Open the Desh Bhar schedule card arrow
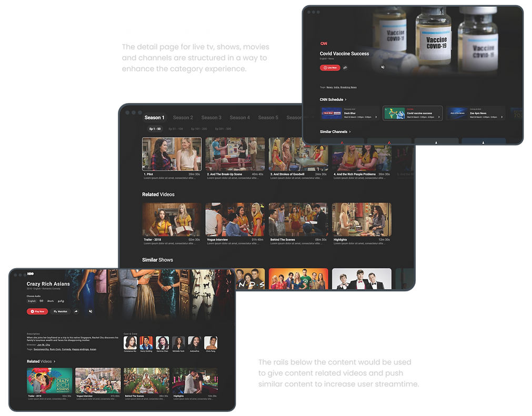This screenshot has height=416, width=532. [376, 117]
